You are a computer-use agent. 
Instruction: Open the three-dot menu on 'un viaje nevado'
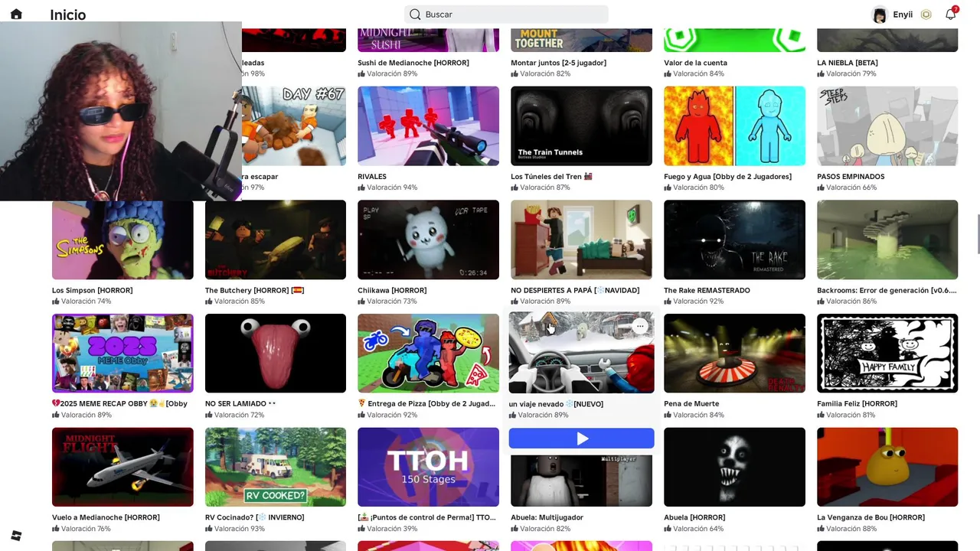pyautogui.click(x=640, y=326)
